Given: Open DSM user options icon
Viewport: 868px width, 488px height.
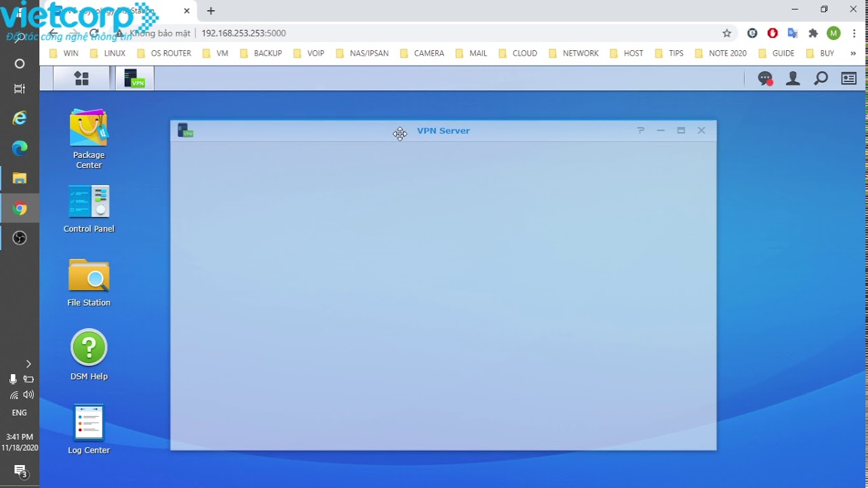Looking at the screenshot, I should [793, 79].
